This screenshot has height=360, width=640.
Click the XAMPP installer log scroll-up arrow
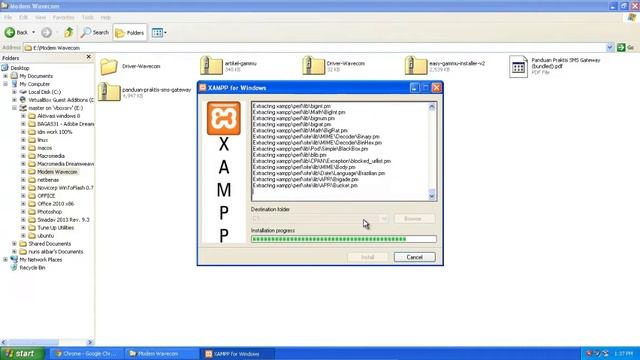point(432,107)
